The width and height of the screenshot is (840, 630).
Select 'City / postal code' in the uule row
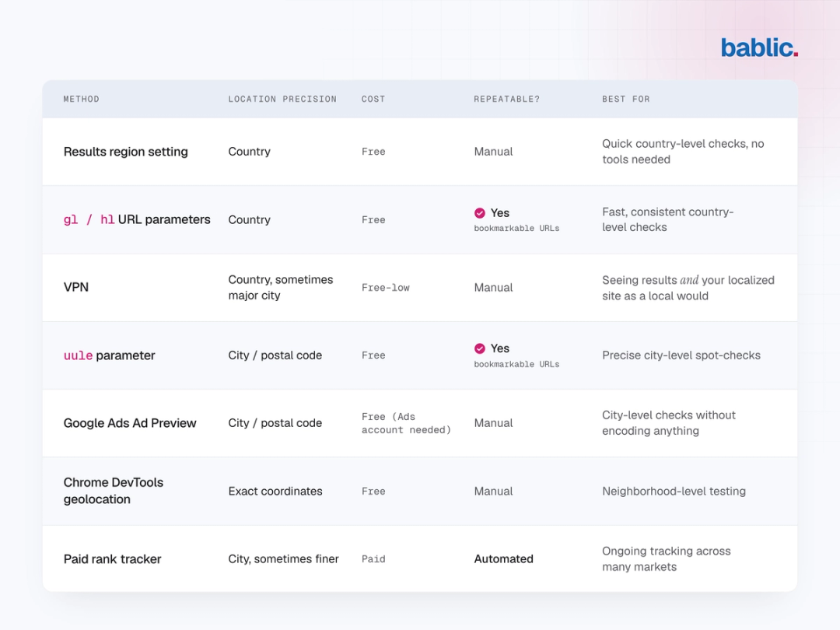(x=275, y=355)
